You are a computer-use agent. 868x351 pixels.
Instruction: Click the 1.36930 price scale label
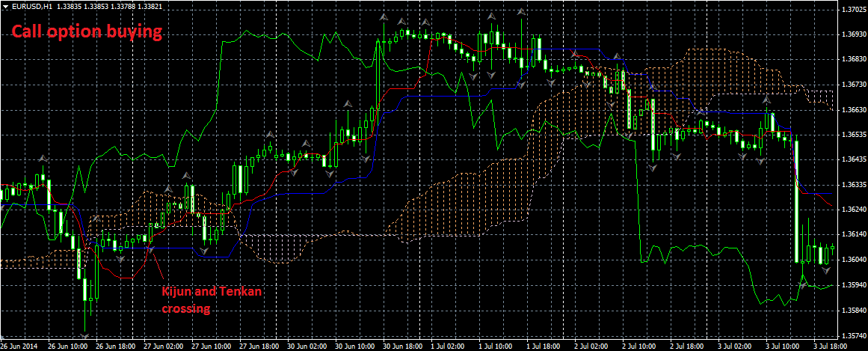(853, 34)
